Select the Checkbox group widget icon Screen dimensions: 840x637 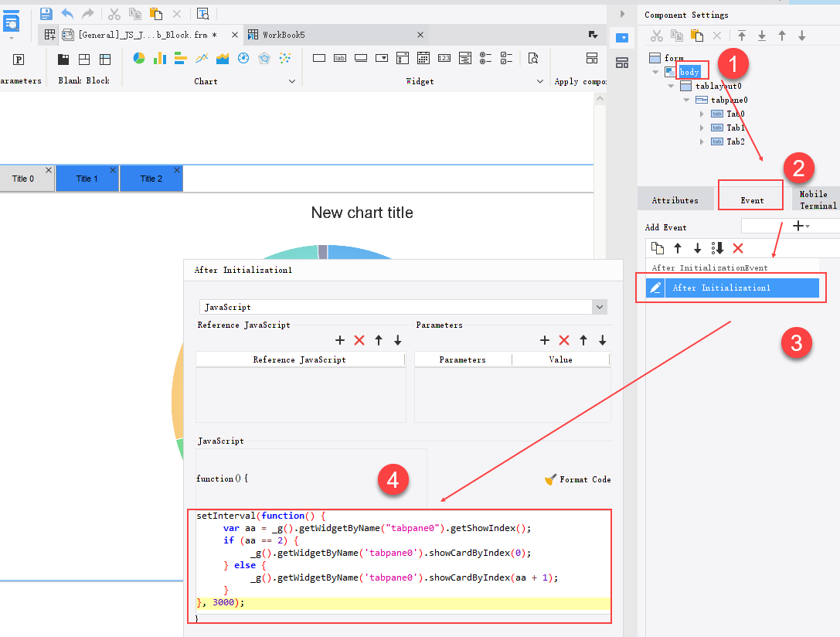(506, 58)
